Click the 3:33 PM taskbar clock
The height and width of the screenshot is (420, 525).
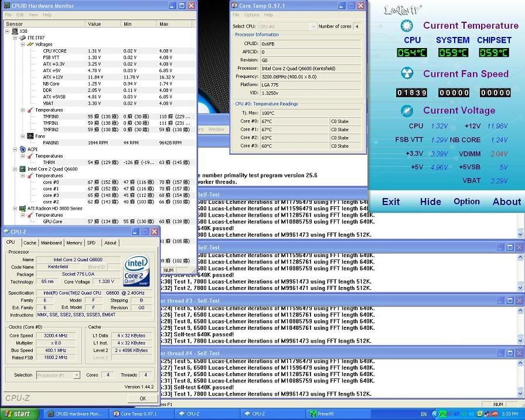510,414
